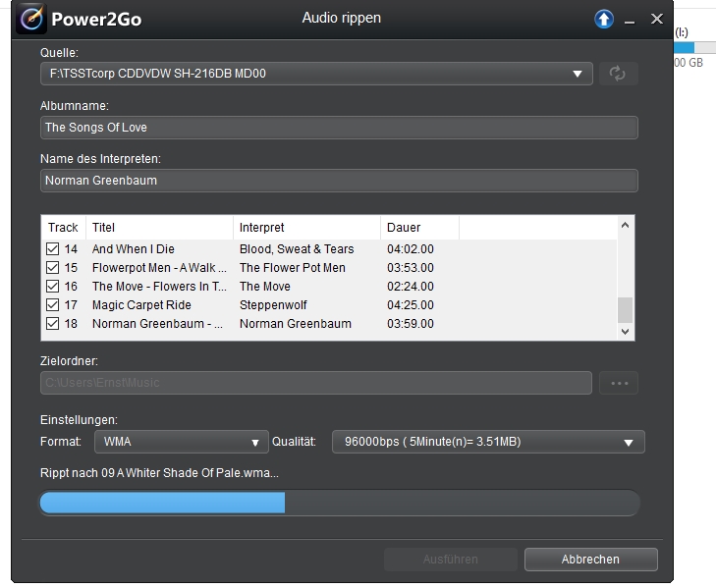The width and height of the screenshot is (716, 588).
Task: Click the Audio rippen window title
Action: pos(342,18)
